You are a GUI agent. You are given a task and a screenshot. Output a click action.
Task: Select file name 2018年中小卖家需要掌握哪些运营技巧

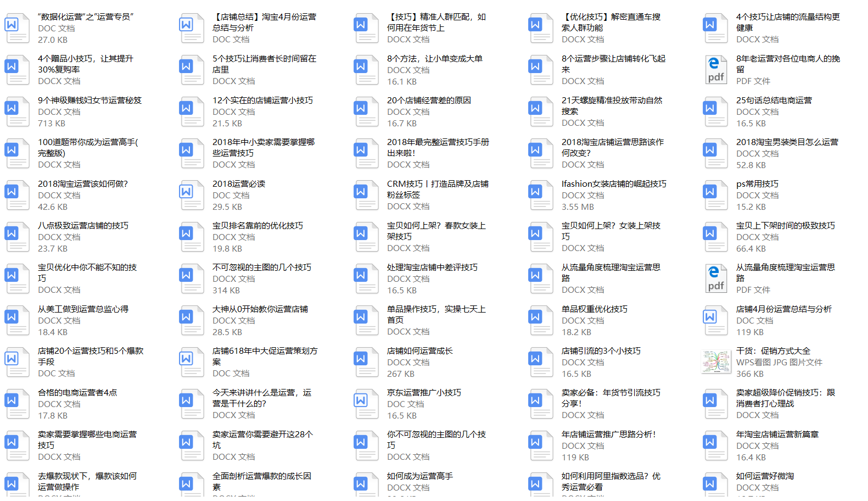click(264, 147)
